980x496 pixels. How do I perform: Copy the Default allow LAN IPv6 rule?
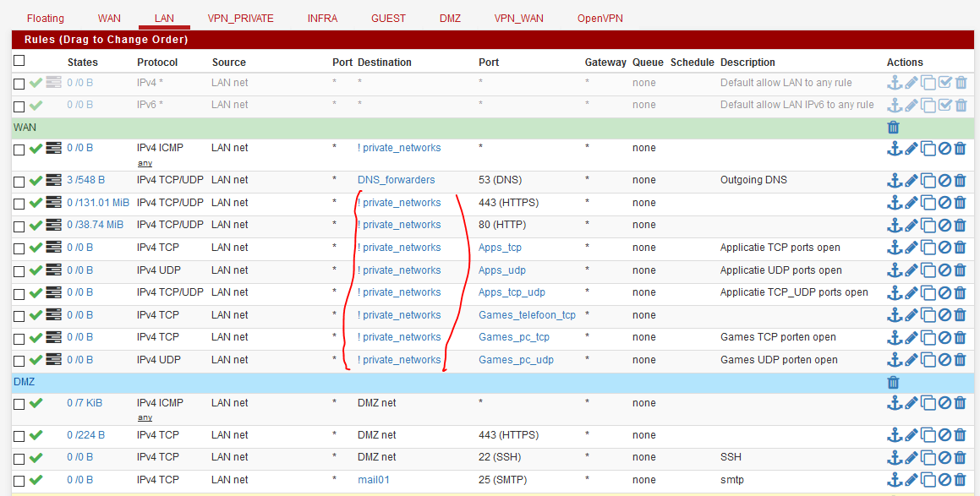(x=928, y=105)
